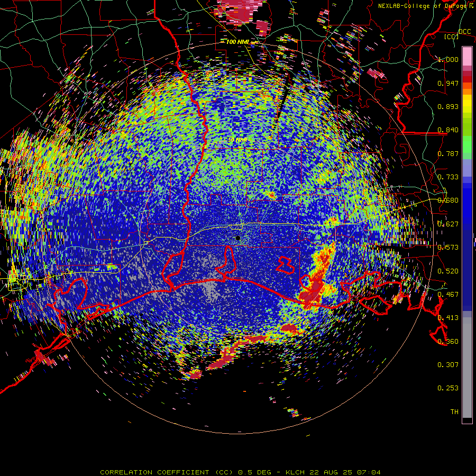Select the 0.893 scale value

[x=448, y=106]
